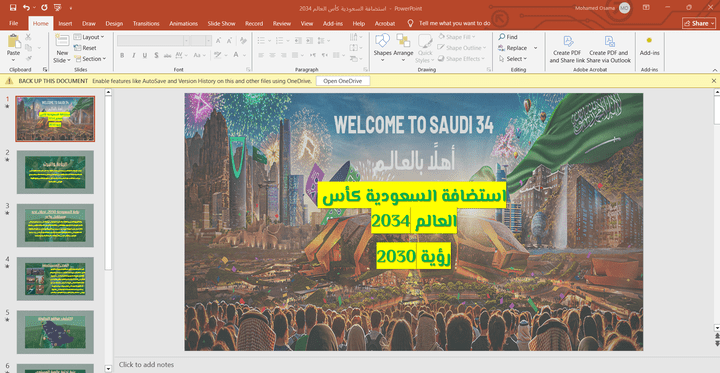The width and height of the screenshot is (720, 373).
Task: Collapse the ribbon with the chevron
Action: point(714,70)
